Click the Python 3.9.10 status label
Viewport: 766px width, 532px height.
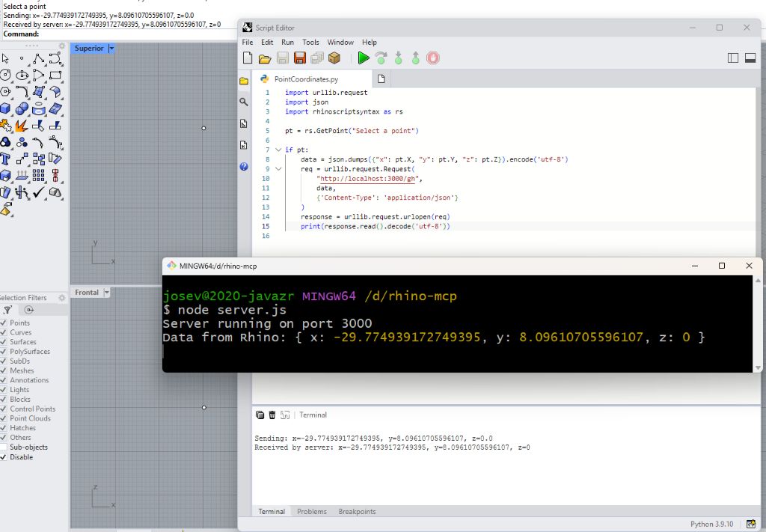pos(711,525)
